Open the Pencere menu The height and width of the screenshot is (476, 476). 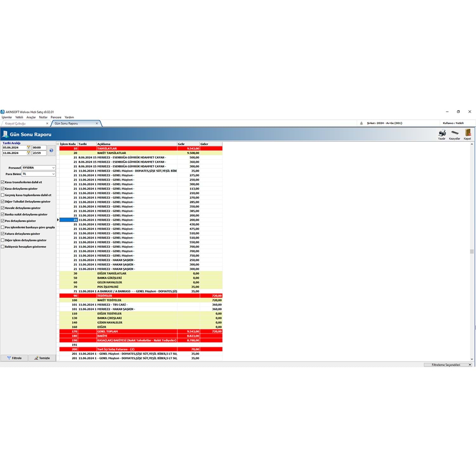(56, 117)
